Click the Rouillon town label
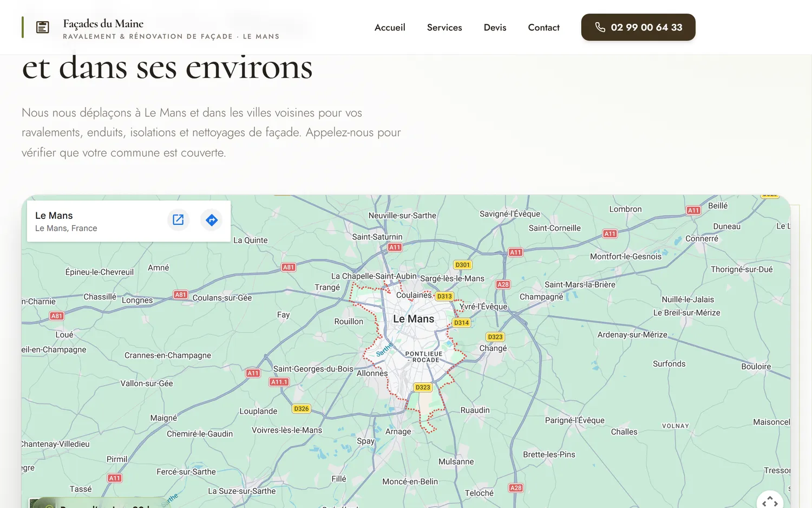This screenshot has height=508, width=812. coord(349,321)
